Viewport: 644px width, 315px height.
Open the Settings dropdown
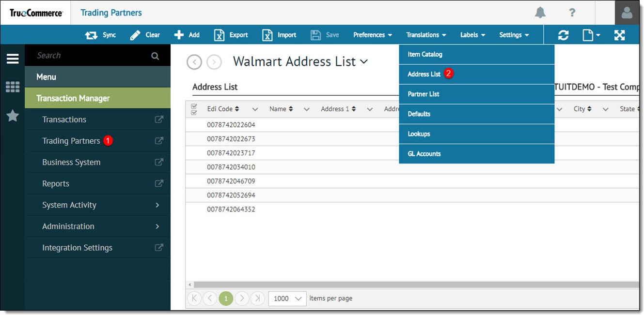(514, 35)
